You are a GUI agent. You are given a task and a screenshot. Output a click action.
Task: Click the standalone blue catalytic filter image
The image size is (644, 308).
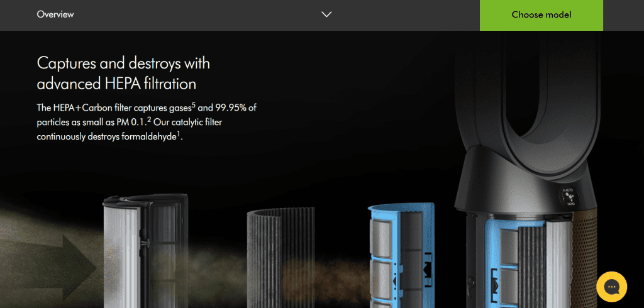click(x=401, y=255)
